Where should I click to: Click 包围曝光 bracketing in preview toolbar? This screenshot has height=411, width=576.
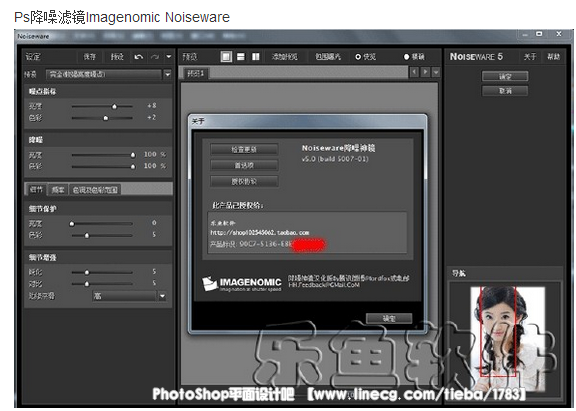328,57
